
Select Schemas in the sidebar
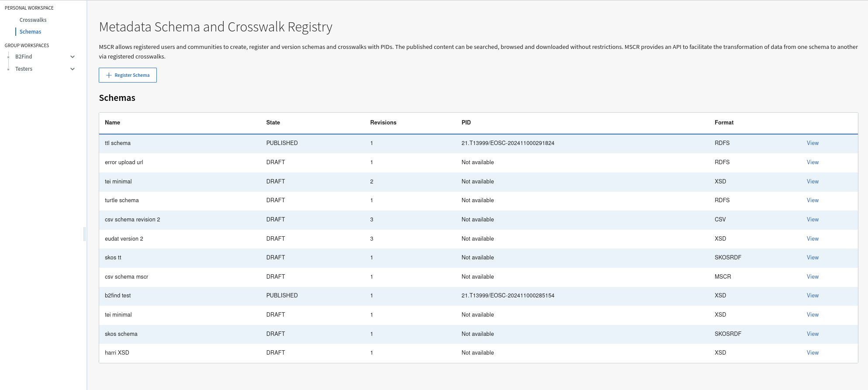point(30,32)
